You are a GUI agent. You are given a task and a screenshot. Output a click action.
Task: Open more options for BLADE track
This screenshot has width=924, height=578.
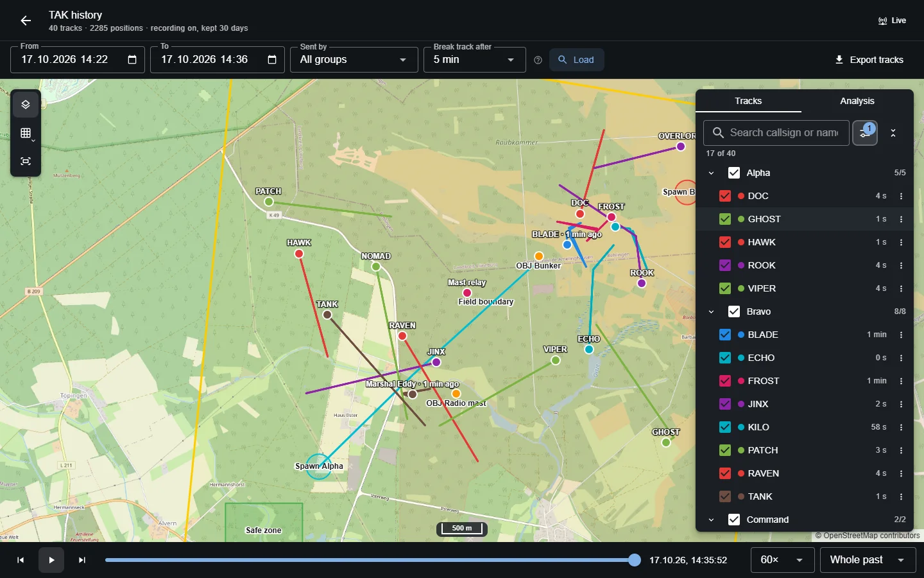click(901, 335)
